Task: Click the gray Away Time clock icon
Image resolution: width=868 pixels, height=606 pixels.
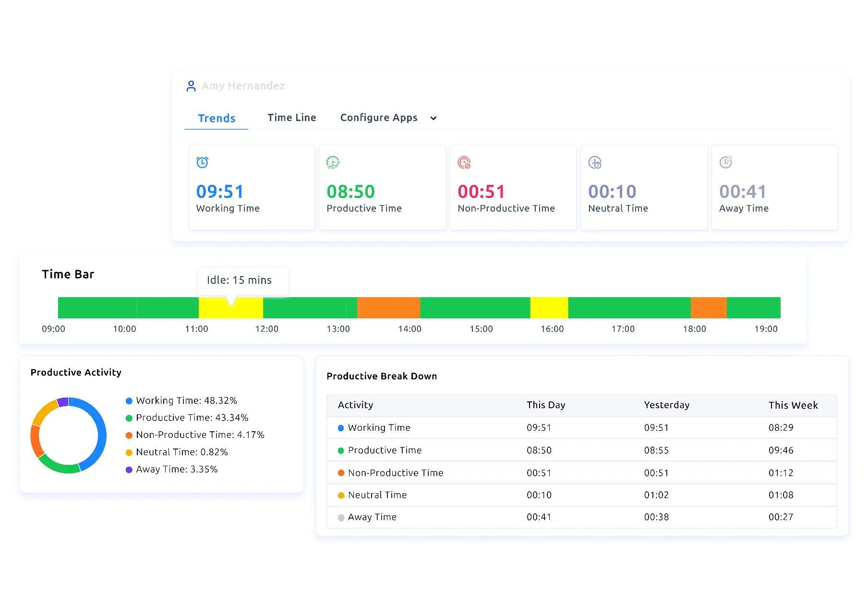Action: point(725,162)
